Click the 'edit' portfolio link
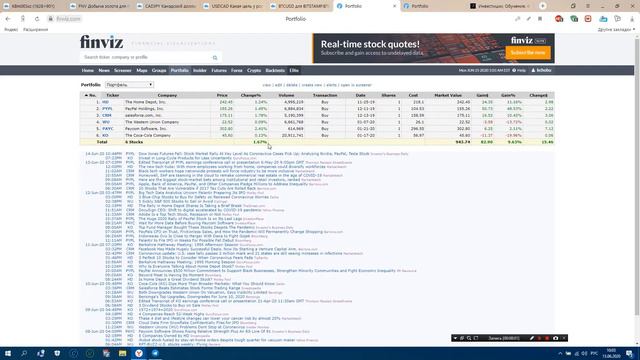 click(x=278, y=85)
